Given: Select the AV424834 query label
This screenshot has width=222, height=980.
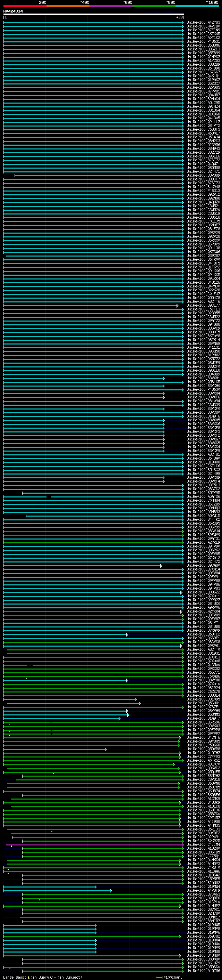Looking at the screenshot, I should tap(13, 11).
